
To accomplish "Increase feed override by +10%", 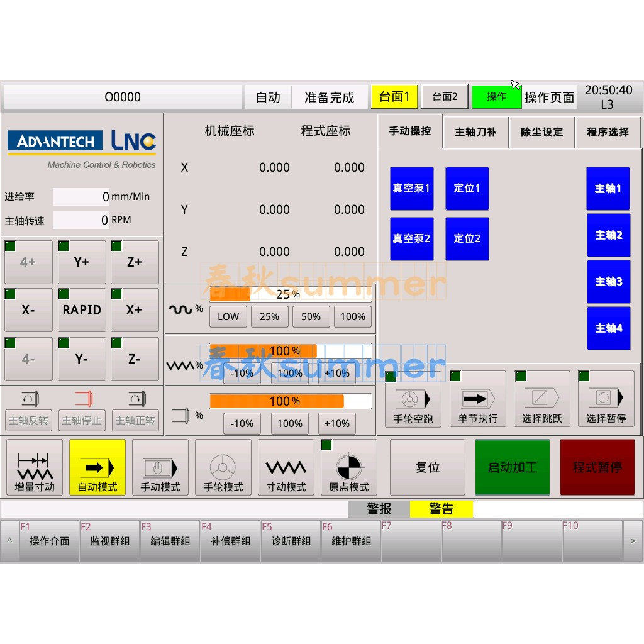I will [x=337, y=373].
